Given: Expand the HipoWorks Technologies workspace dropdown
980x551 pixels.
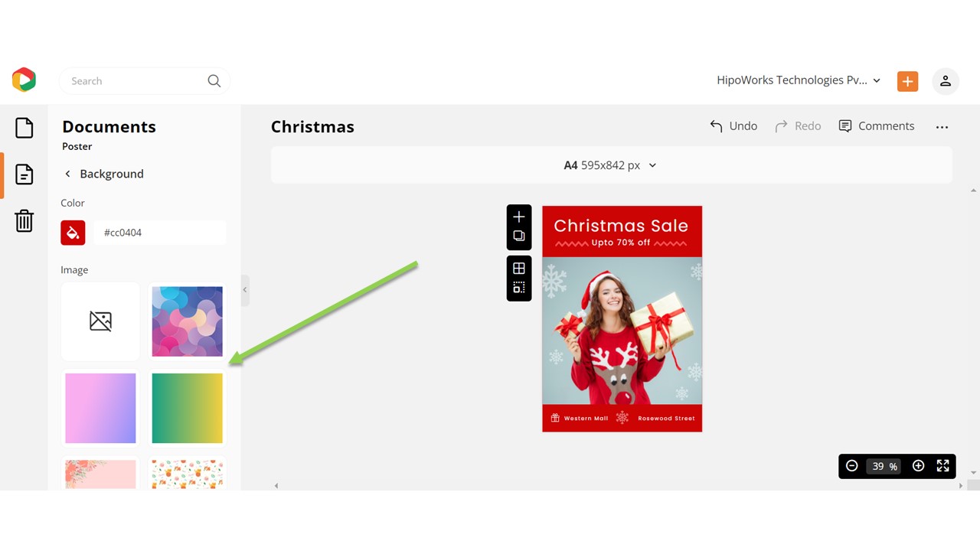Looking at the screenshot, I should pos(876,80).
